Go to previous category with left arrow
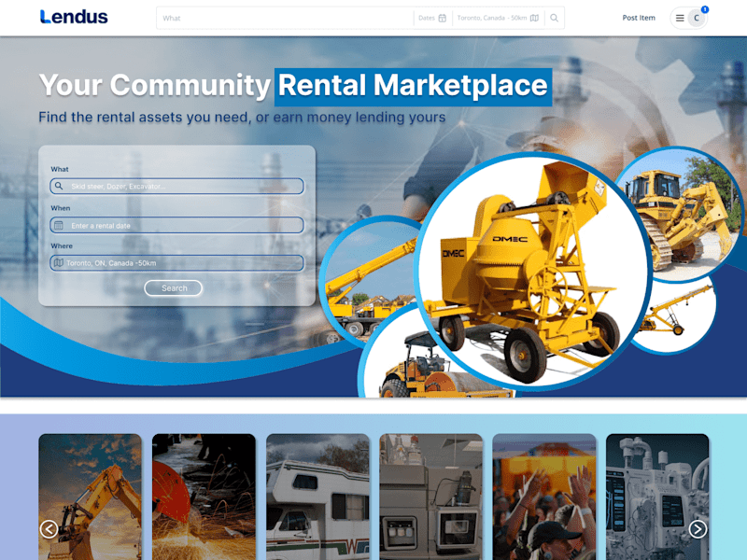Screen dimensions: 747x560 [49, 529]
